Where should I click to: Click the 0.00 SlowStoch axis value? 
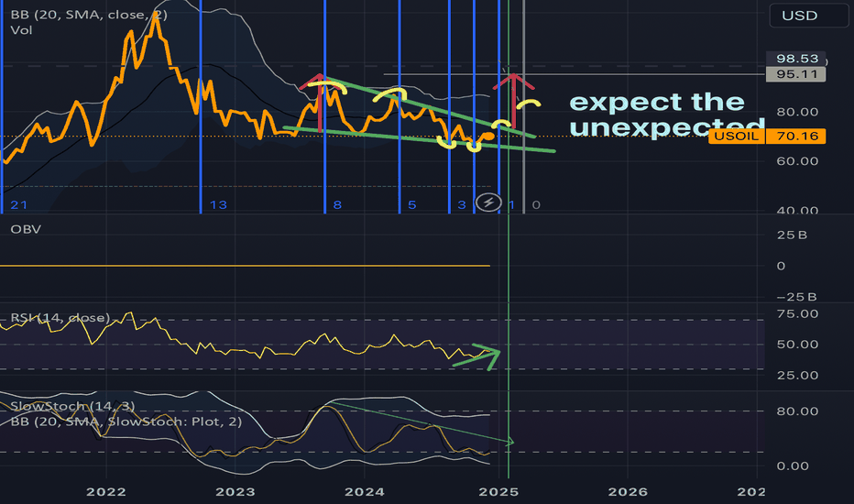coord(793,466)
